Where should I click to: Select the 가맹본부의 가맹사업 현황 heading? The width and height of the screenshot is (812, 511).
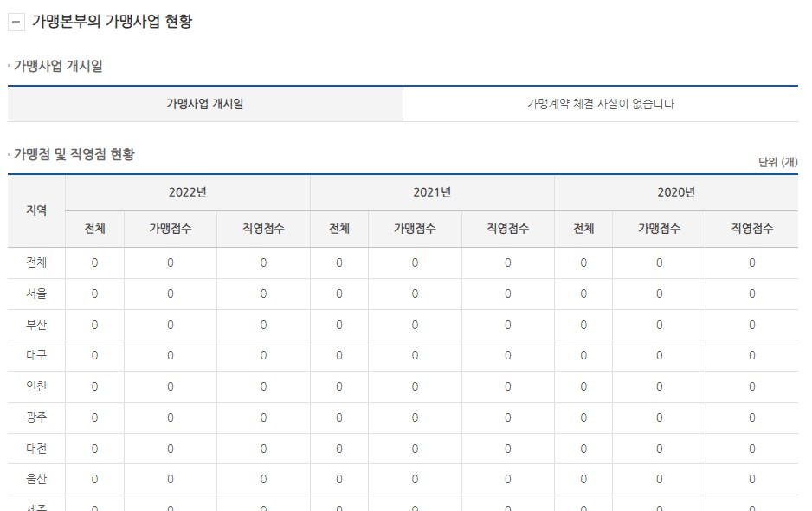(112, 22)
